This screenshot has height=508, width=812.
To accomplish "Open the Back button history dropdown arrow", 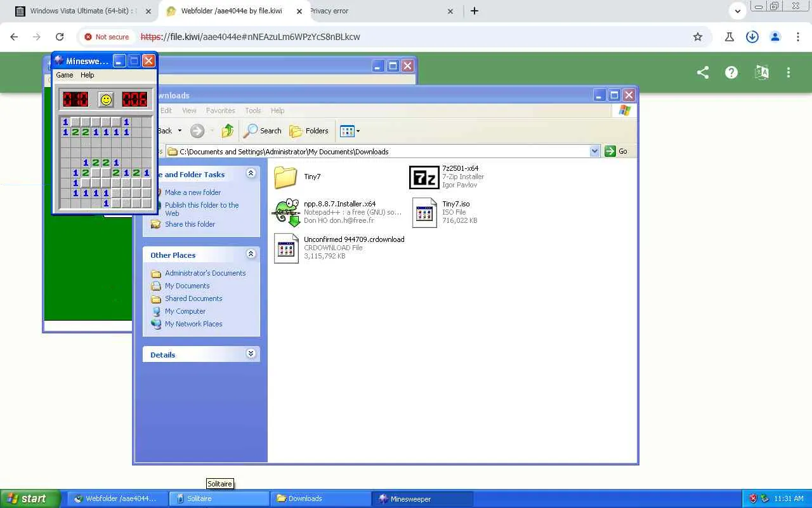I will pyautogui.click(x=180, y=131).
